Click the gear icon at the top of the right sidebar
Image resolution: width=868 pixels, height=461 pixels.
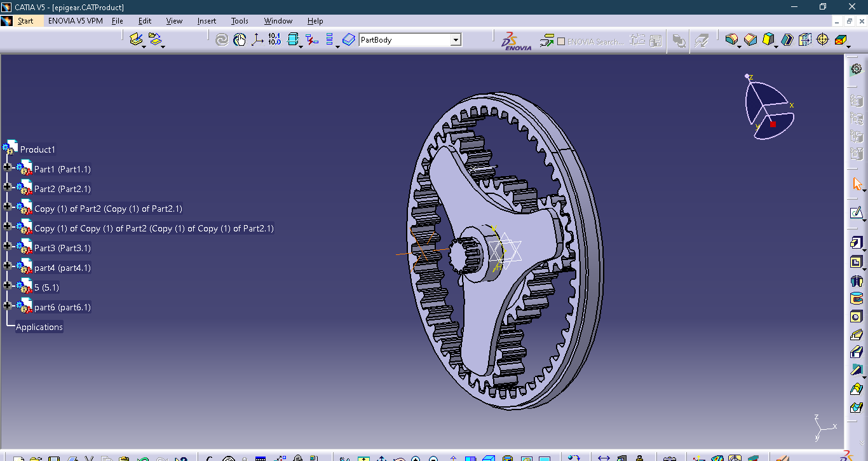[x=855, y=69]
